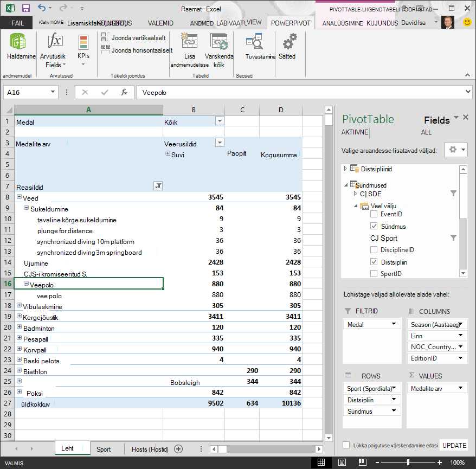Add a new sheet with plus icon
The height and width of the screenshot is (469, 476).
click(178, 449)
